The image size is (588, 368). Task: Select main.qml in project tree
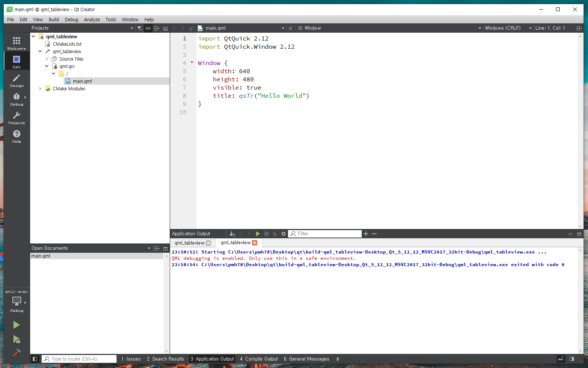click(82, 81)
